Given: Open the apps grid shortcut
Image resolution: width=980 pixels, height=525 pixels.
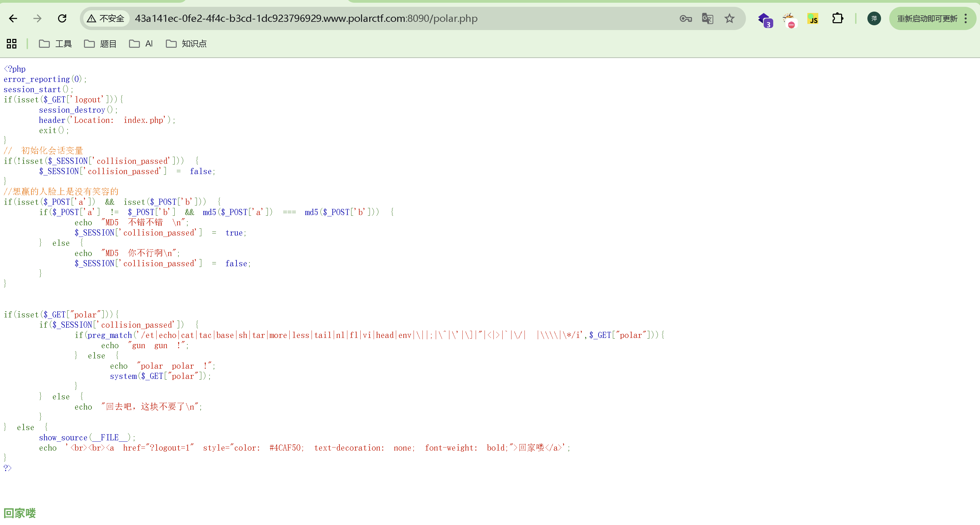Looking at the screenshot, I should [11, 44].
